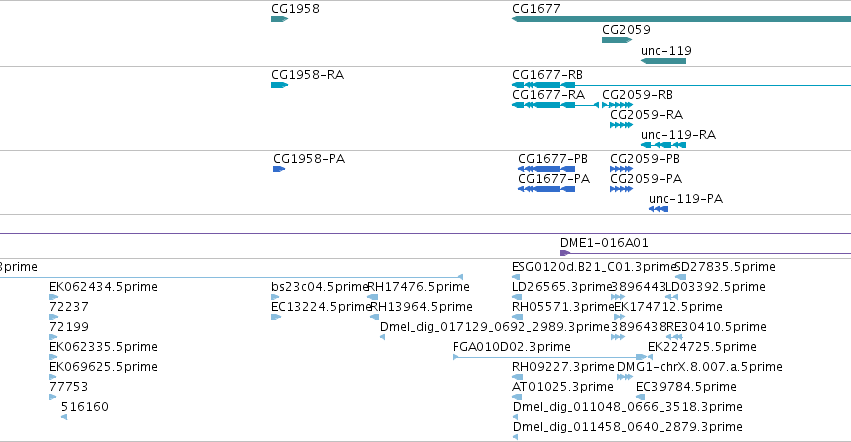Screen dimensions: 851x442
Task: Select the CG1677-PB protein glyph
Action: [547, 169]
